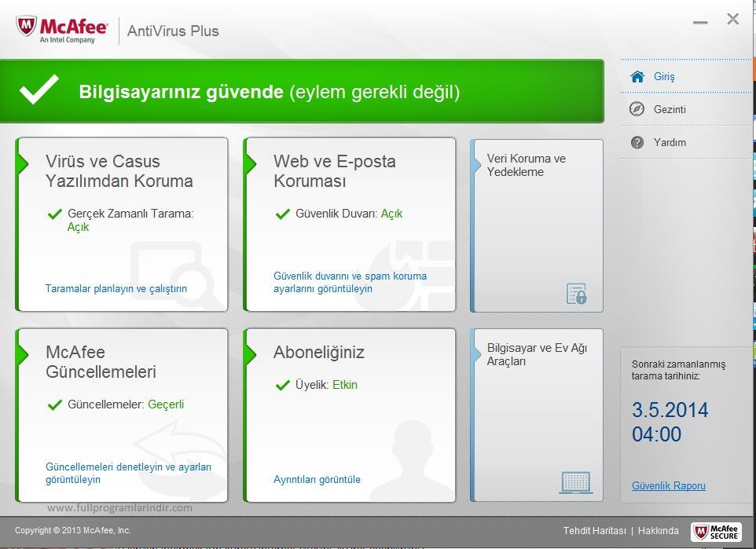The image size is (756, 549).
Task: Open the Güvenlik Raporu link
Action: click(669, 486)
